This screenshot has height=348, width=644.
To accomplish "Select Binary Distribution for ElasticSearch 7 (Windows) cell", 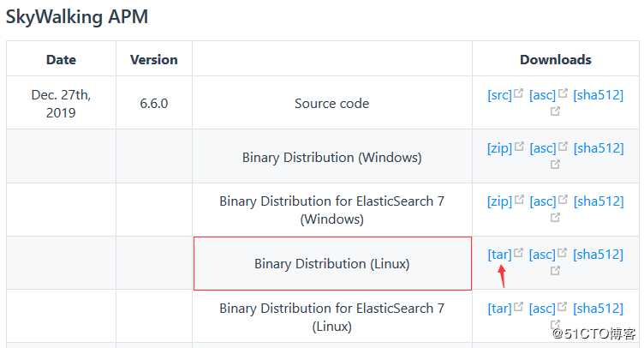I will click(x=332, y=210).
